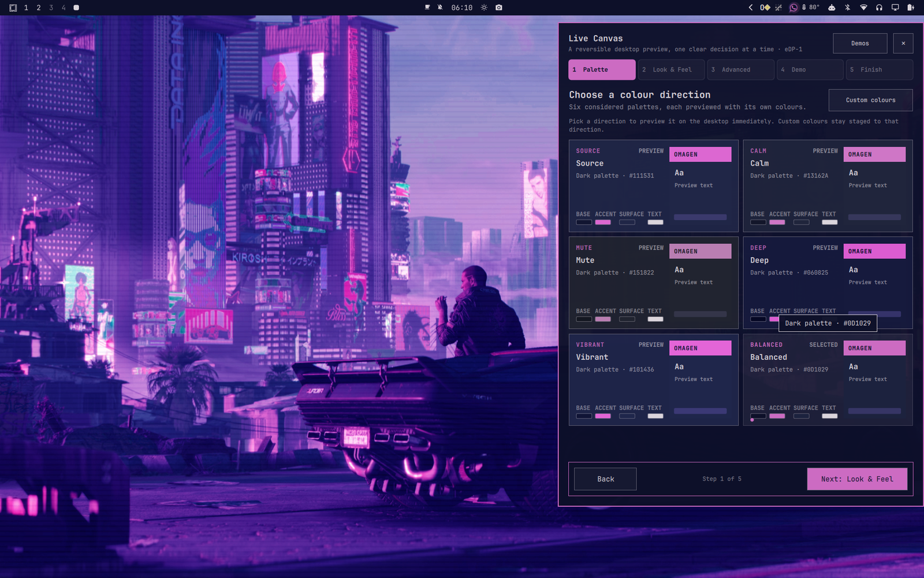This screenshot has width=924, height=578.
Task: Choose the Deep palette card
Action: coord(828,283)
